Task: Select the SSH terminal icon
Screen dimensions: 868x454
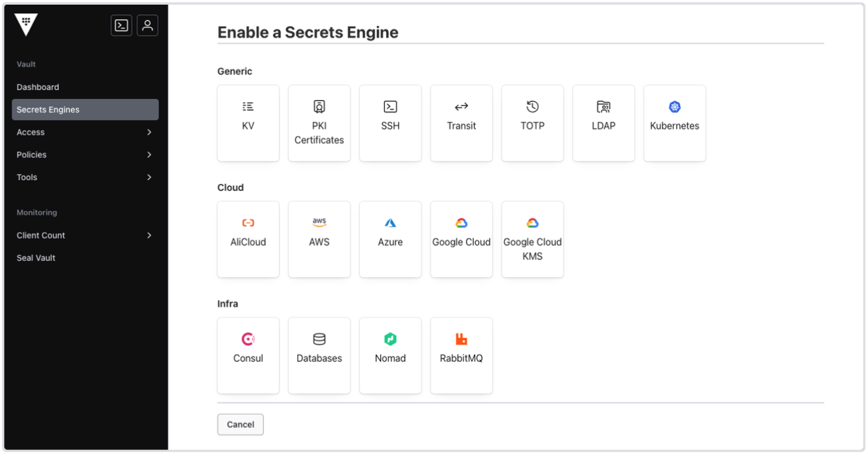Action: pos(390,107)
